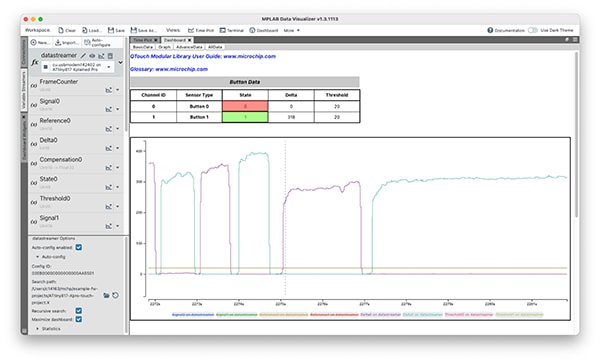Click the Import button
The image size is (600, 362).
[67, 42]
